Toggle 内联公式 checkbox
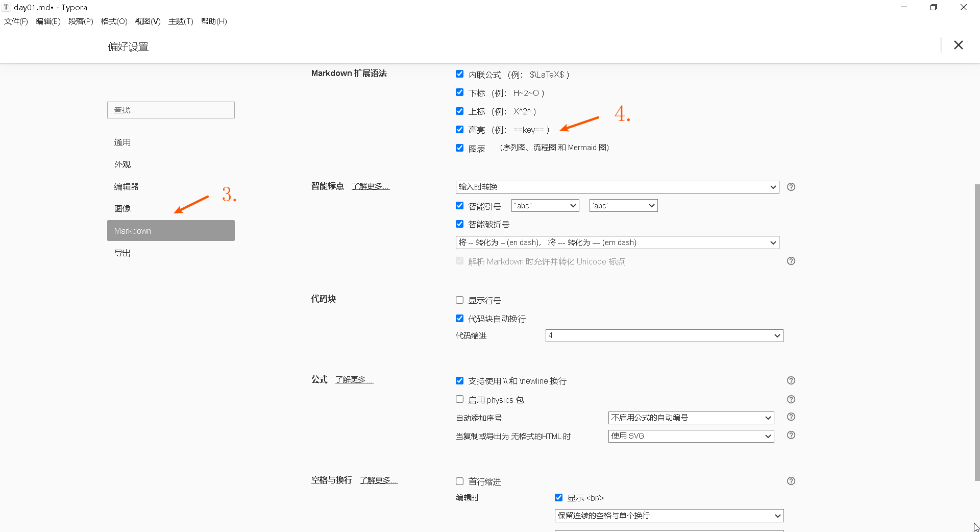The width and height of the screenshot is (980, 532). click(459, 74)
